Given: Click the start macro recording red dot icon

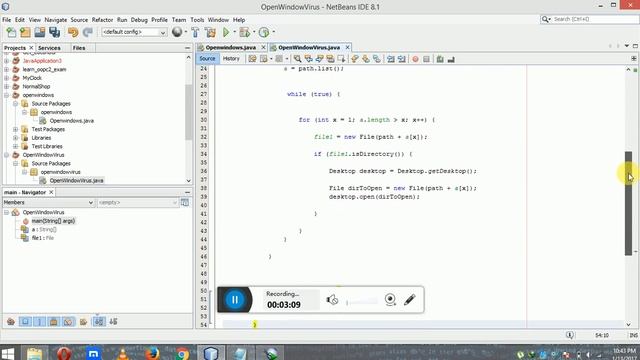Looking at the screenshot, I should click(416, 59).
